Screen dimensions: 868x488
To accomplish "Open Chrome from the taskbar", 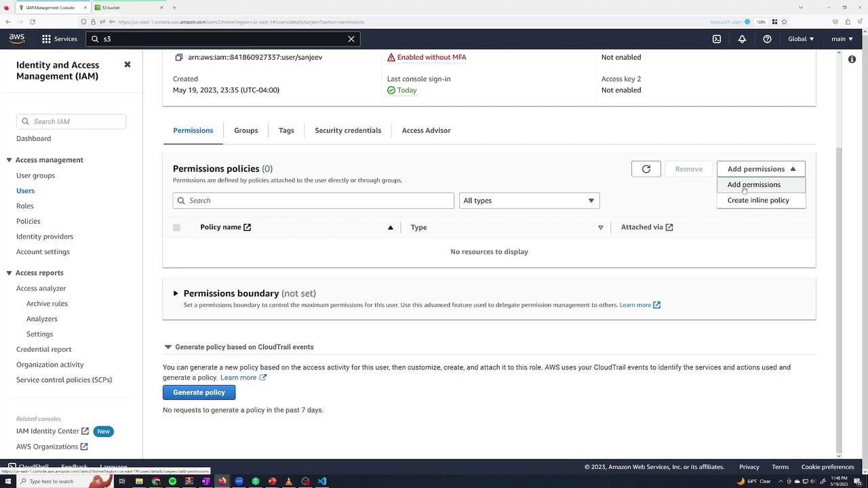I will coord(156,481).
